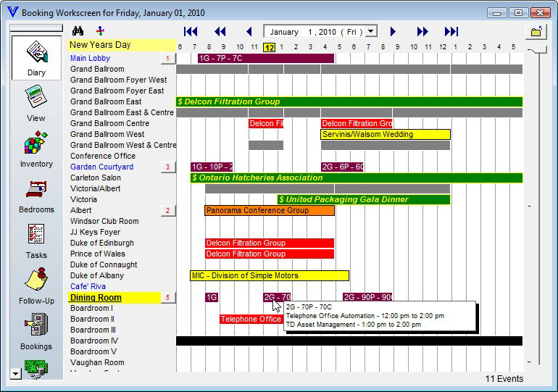Open the date picker dropdown arrow
The height and width of the screenshot is (392, 558).
pyautogui.click(x=371, y=32)
